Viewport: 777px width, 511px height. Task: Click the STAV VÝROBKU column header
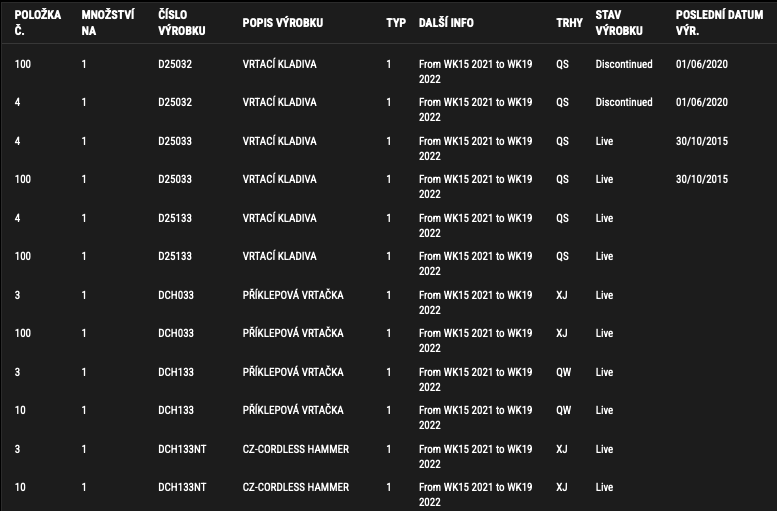pyautogui.click(x=619, y=23)
